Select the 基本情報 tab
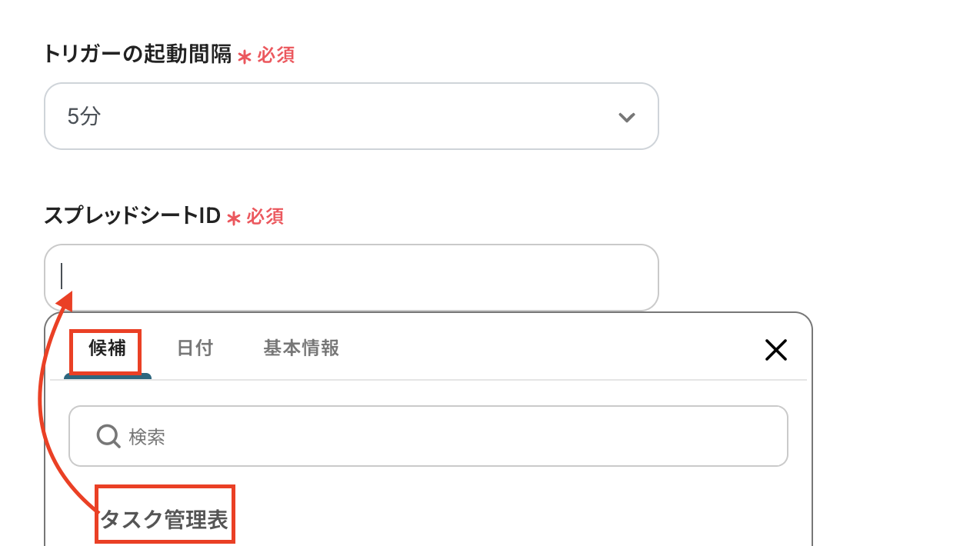This screenshot has width=980, height=546. click(301, 348)
